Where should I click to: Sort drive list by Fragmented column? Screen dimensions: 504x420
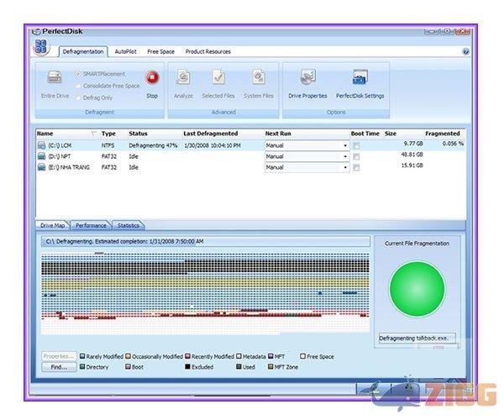tap(444, 134)
